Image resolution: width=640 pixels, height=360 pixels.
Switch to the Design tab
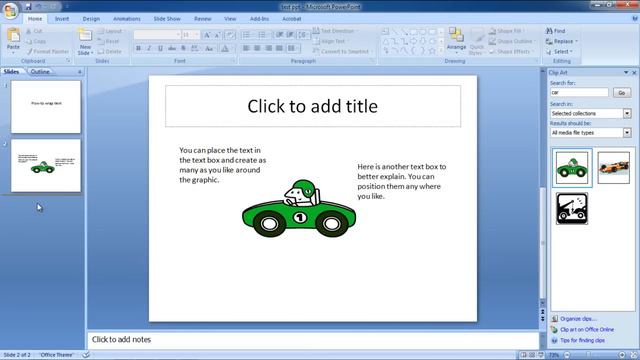[91, 19]
